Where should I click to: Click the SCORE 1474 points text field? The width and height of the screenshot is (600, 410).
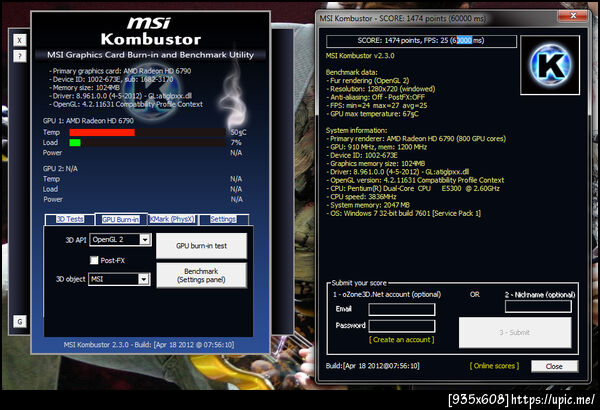click(421, 41)
